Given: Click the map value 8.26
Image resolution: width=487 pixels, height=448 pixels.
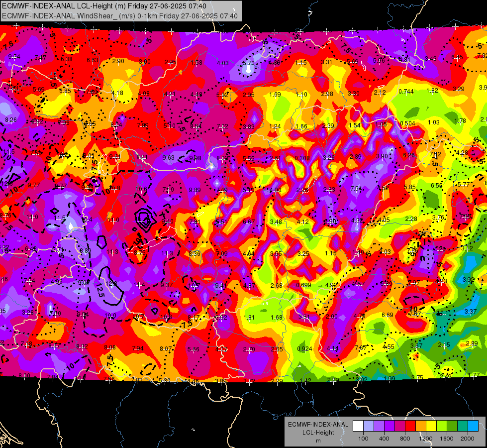Looking at the screenshot, I should 11,119.
